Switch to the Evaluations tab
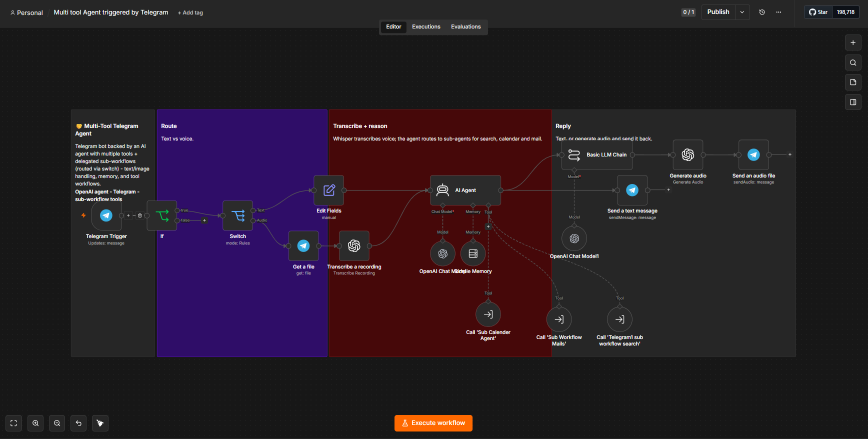 click(466, 27)
